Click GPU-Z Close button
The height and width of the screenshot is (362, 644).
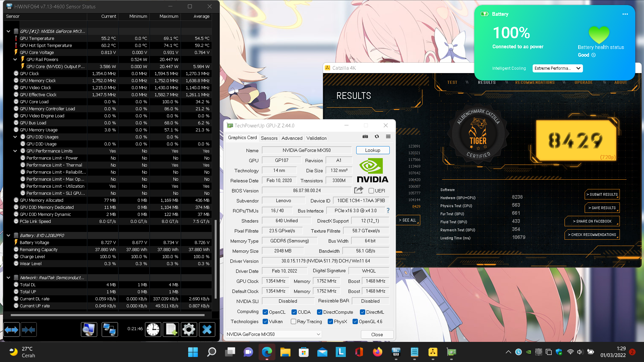pos(377,335)
